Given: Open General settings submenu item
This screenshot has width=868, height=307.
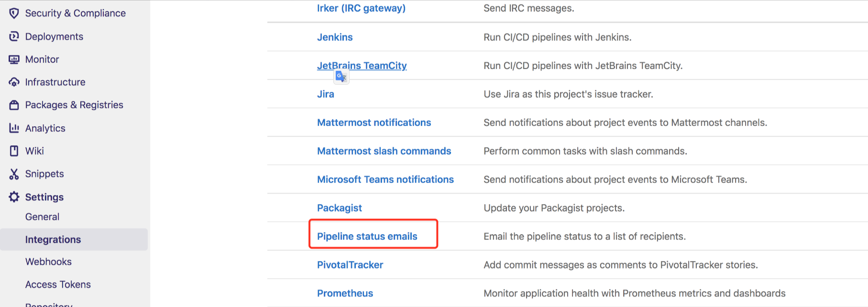Looking at the screenshot, I should [42, 217].
